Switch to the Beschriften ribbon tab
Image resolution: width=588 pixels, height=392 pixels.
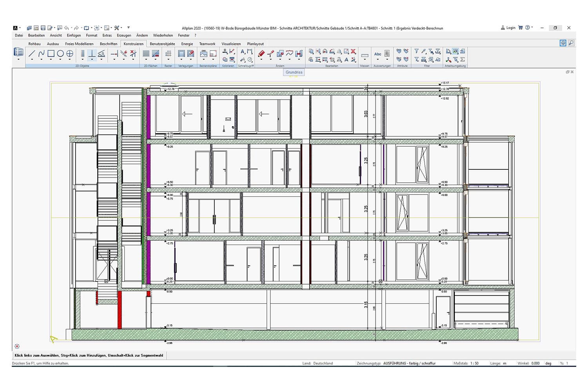click(x=109, y=44)
